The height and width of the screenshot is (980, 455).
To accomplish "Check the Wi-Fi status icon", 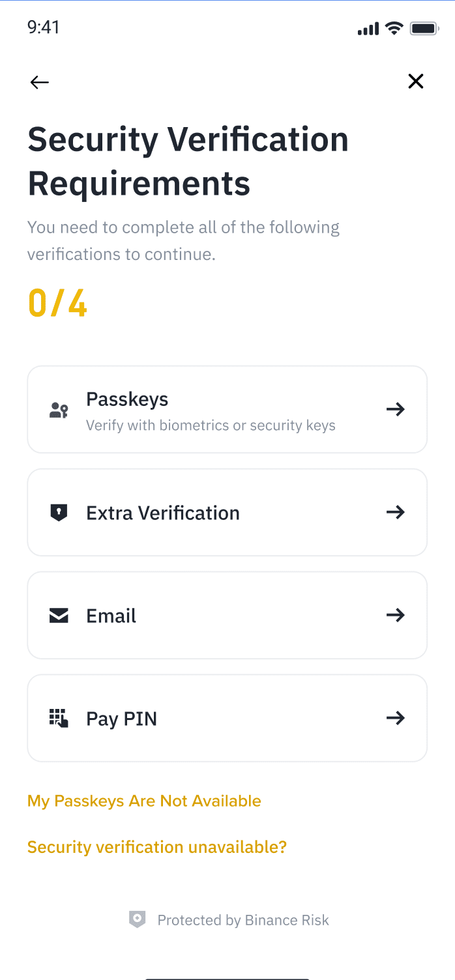I will click(394, 28).
